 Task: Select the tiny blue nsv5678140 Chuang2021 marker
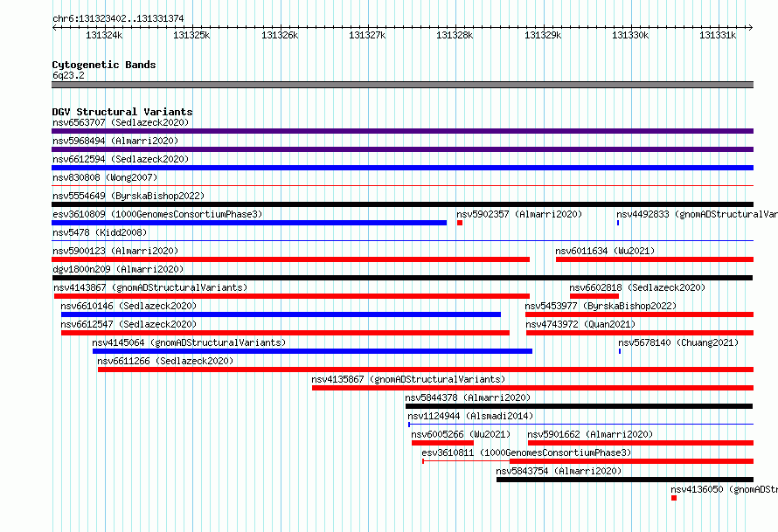point(620,351)
